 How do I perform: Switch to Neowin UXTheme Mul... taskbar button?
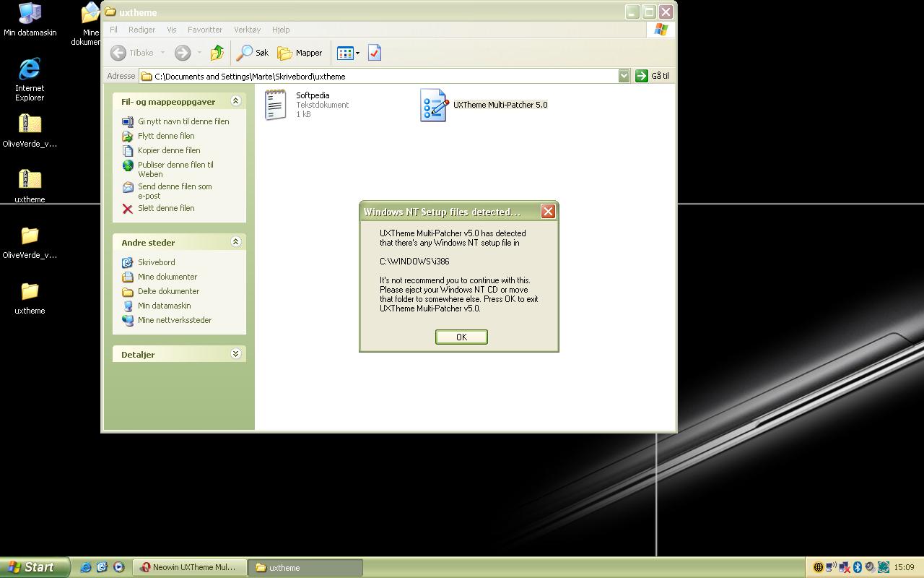pyautogui.click(x=191, y=567)
